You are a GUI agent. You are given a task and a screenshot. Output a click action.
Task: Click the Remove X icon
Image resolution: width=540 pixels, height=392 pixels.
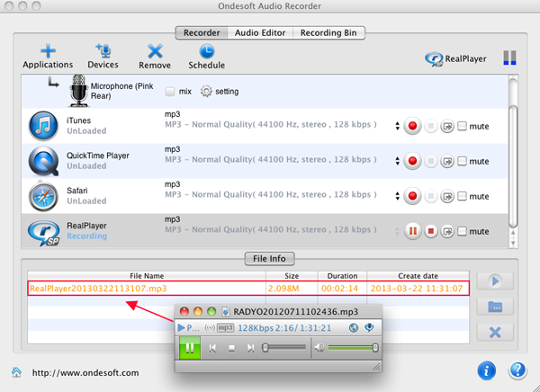pos(155,51)
